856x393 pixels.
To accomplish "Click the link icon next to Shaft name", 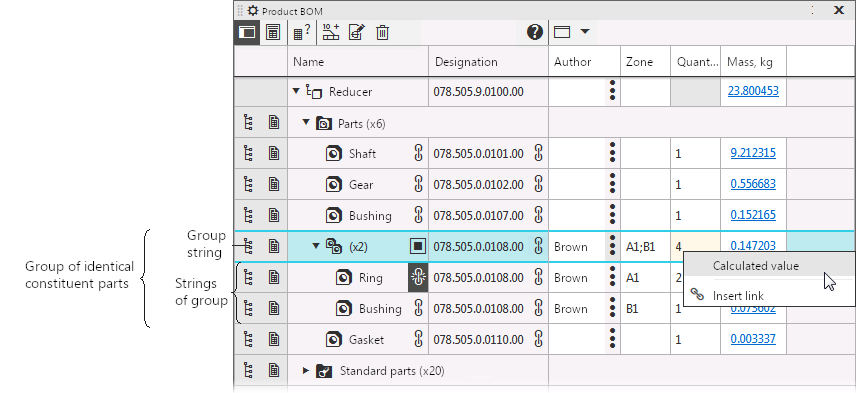I will (418, 153).
